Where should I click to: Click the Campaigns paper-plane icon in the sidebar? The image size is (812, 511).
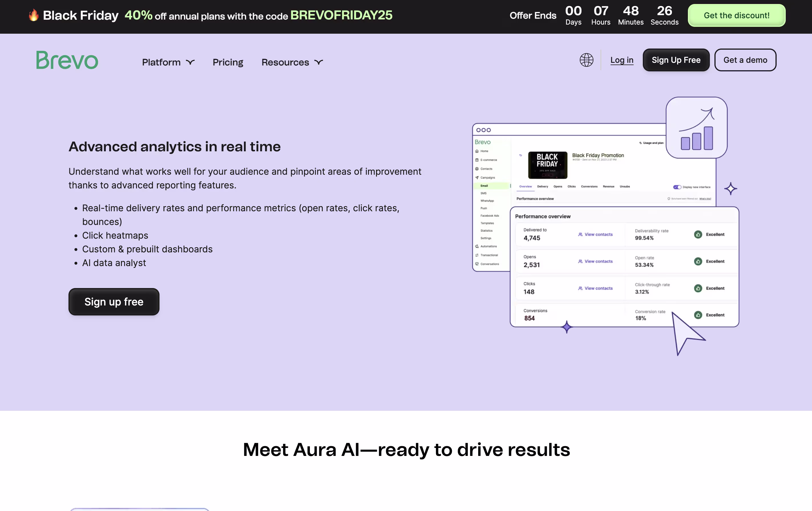pos(477,178)
